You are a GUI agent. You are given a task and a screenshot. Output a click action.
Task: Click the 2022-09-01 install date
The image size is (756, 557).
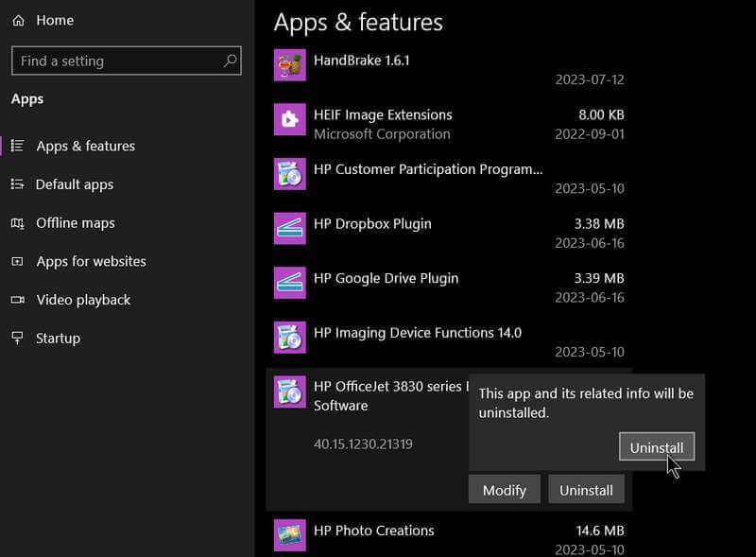click(x=590, y=134)
